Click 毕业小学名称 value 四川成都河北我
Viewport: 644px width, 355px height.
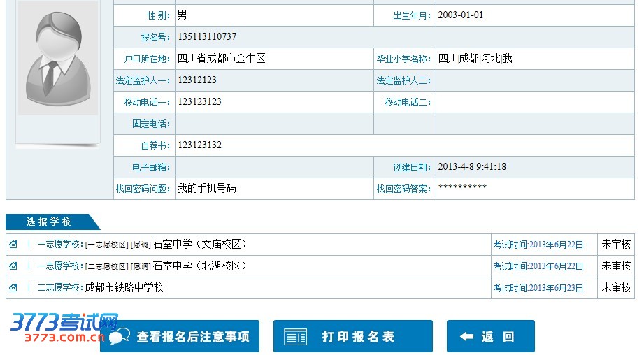[475, 59]
